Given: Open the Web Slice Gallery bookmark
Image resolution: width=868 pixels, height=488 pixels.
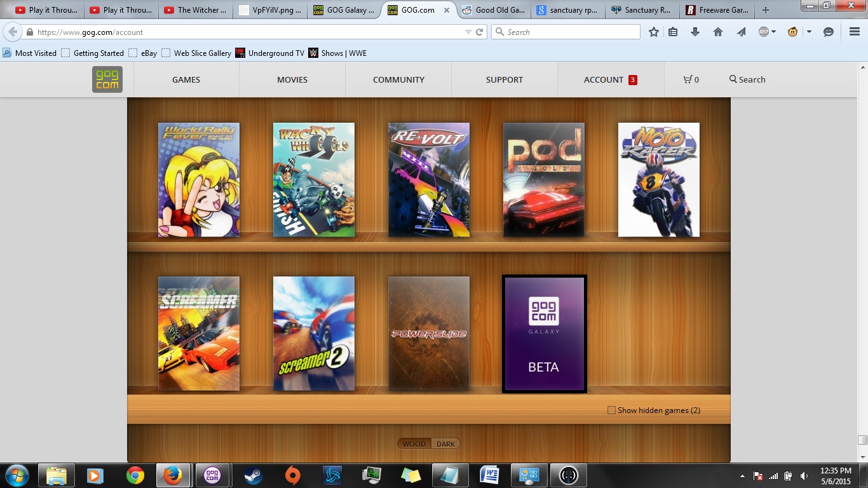Looking at the screenshot, I should click(x=196, y=53).
